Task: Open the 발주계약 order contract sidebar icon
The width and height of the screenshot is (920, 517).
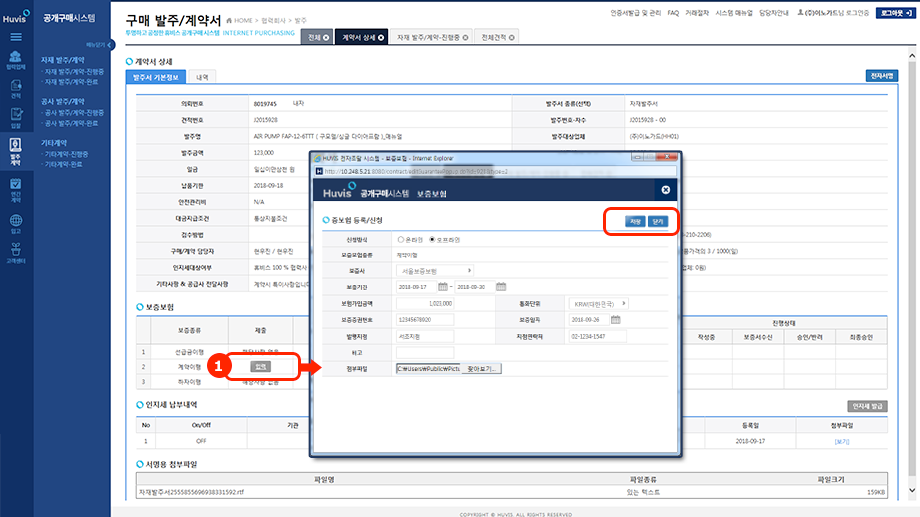Action: click(16, 151)
